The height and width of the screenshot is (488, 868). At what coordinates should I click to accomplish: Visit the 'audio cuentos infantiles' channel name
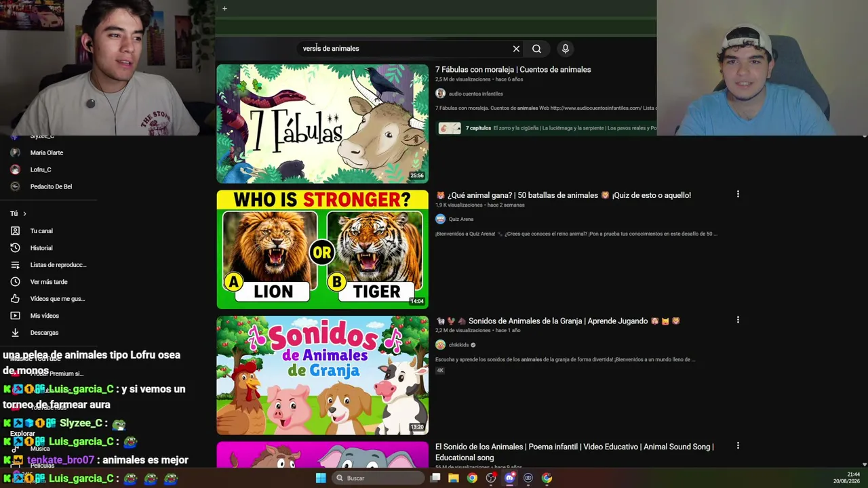[x=476, y=94]
